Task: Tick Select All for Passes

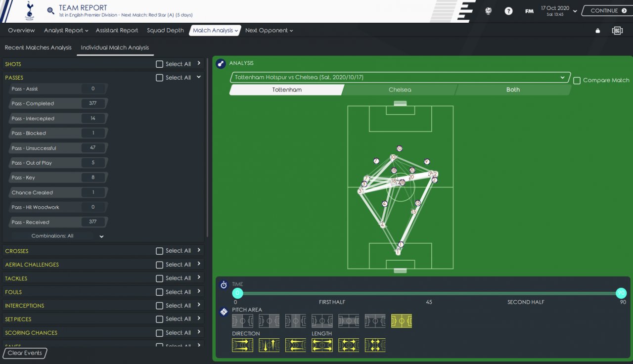Action: (x=159, y=78)
